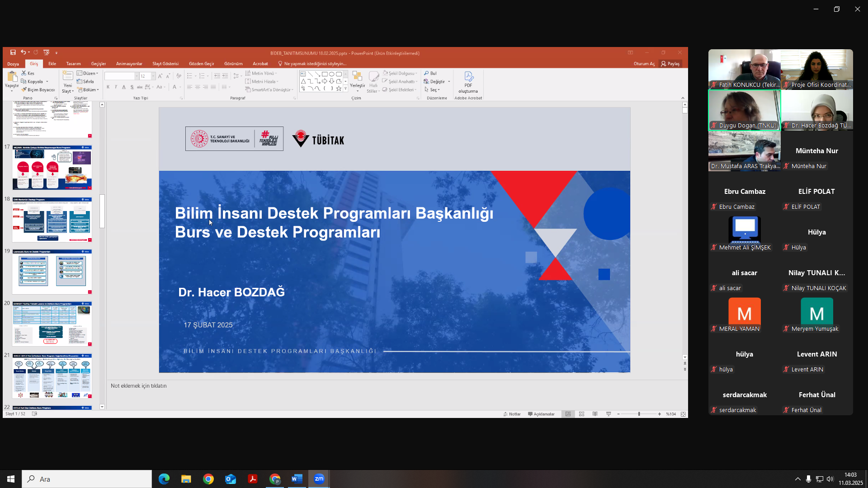Image resolution: width=868 pixels, height=488 pixels.
Task: Toggle Notlar notes pane
Action: pos(512,414)
